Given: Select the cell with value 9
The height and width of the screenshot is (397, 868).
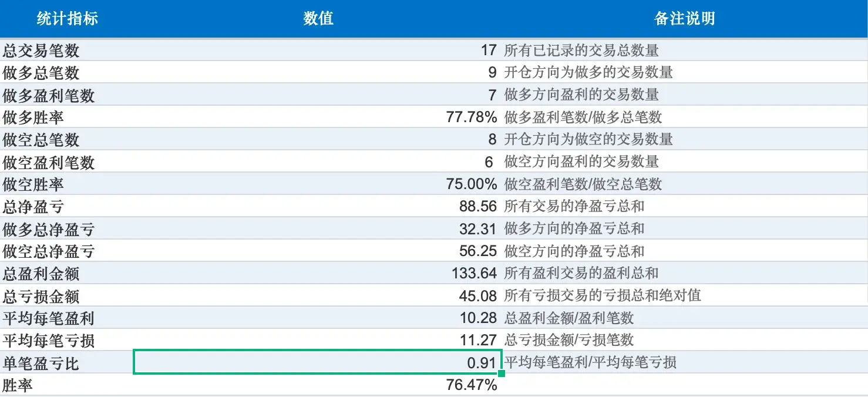Looking at the screenshot, I should click(318, 73).
